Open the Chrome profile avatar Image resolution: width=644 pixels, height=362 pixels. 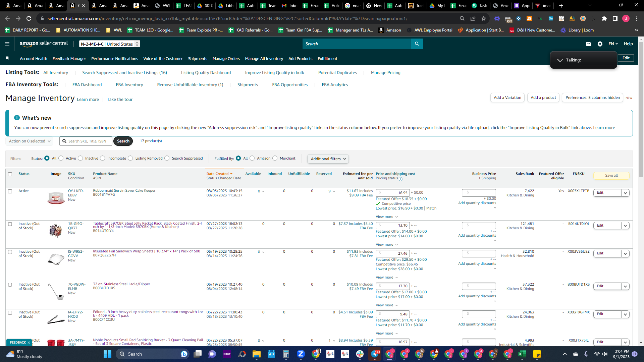626,18
